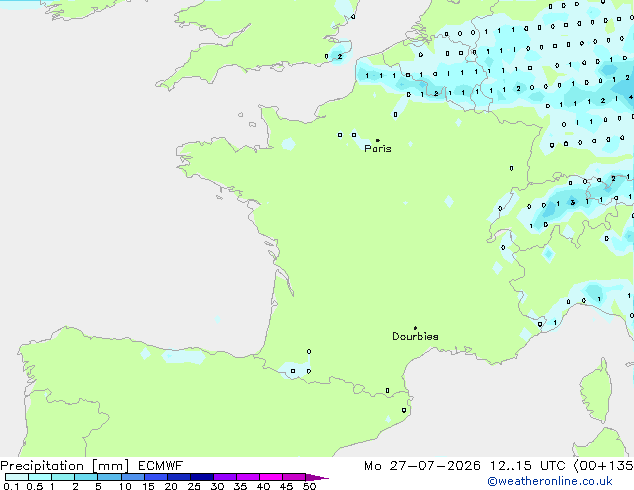Click legend swatch between 30 and 35

(225, 477)
